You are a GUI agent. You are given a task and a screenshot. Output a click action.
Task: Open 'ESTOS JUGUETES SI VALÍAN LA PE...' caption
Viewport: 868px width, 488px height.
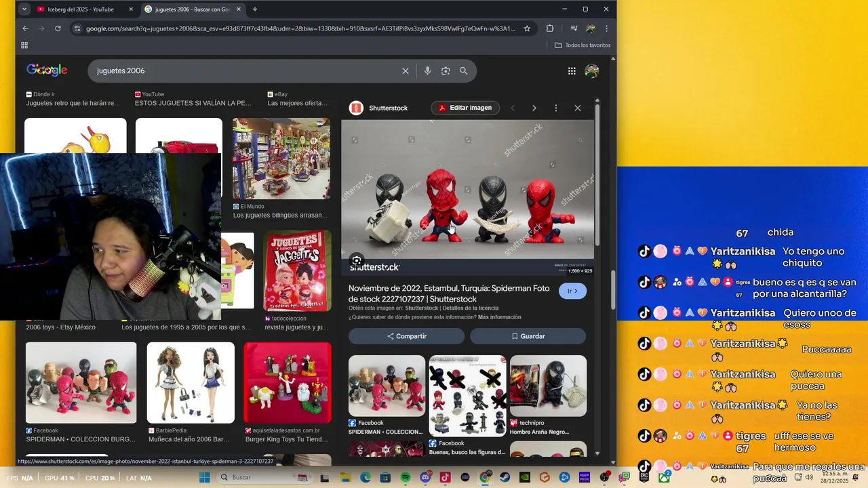click(x=193, y=103)
